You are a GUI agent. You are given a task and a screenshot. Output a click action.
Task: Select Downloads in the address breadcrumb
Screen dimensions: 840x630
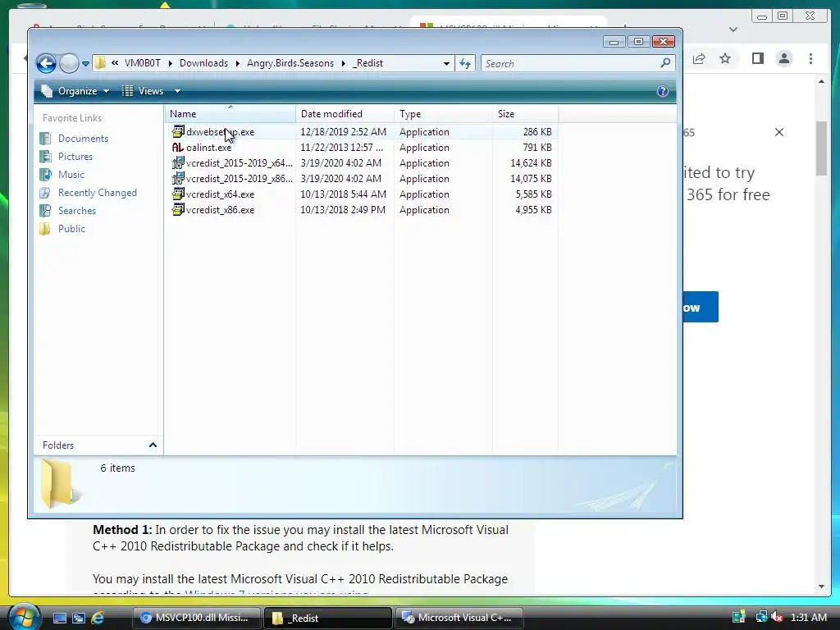[203, 63]
